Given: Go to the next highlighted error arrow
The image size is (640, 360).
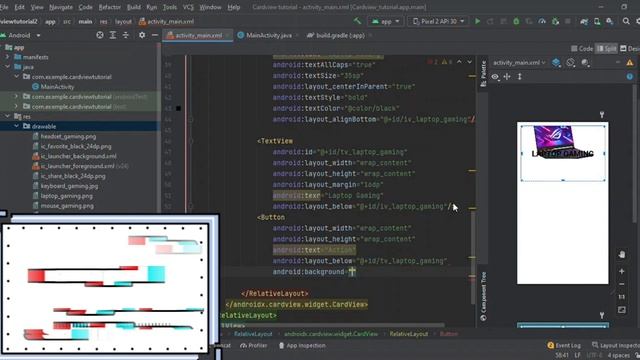Looking at the screenshot, I should [469, 62].
